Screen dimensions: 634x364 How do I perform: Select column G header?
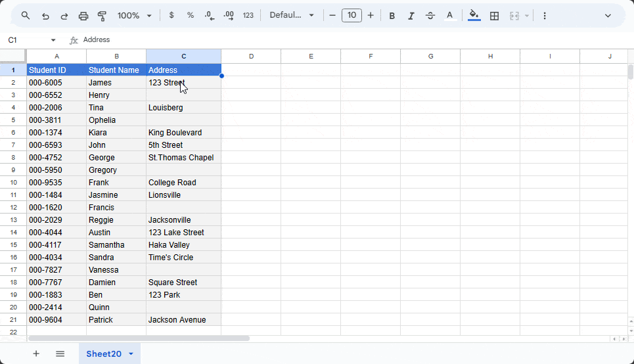[430, 57]
